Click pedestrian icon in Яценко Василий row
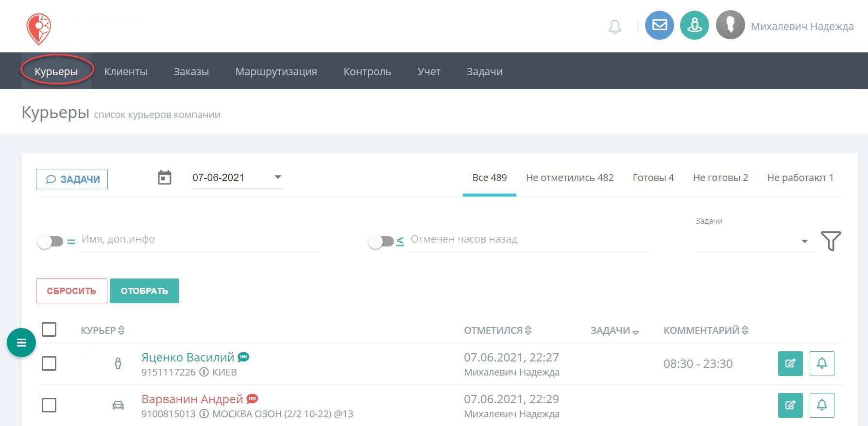The height and width of the screenshot is (426, 868). click(x=118, y=363)
